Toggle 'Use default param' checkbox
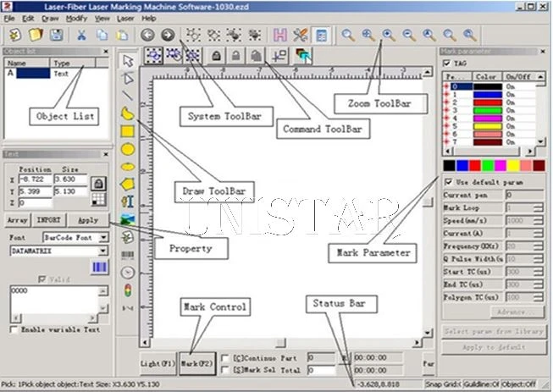 [448, 182]
